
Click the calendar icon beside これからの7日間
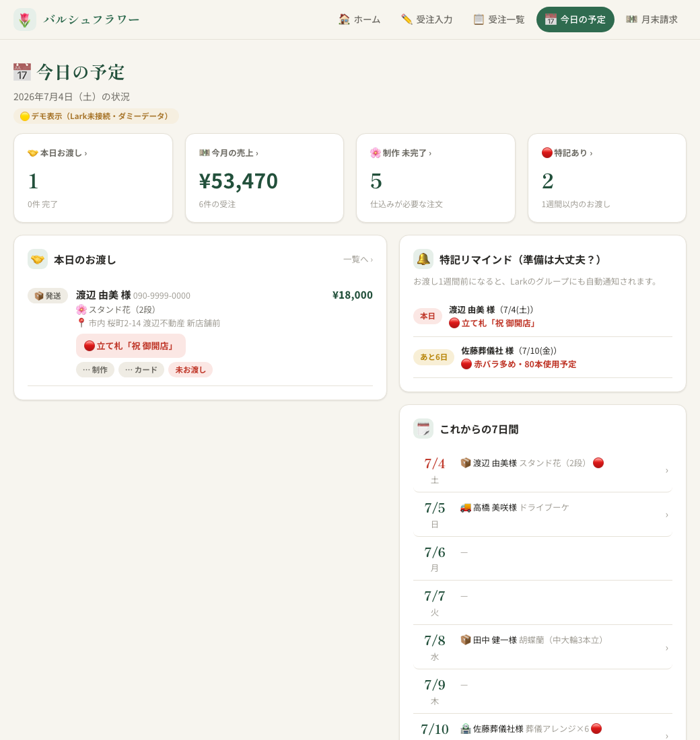pos(423,429)
